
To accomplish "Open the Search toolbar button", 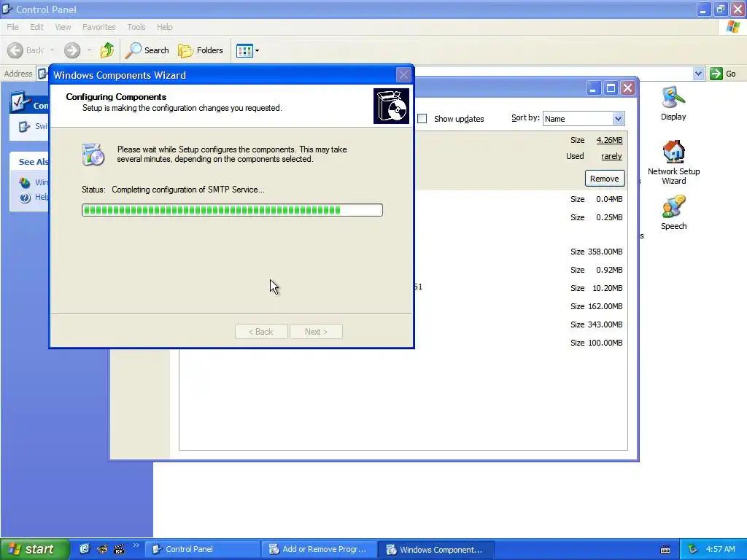I will [147, 50].
